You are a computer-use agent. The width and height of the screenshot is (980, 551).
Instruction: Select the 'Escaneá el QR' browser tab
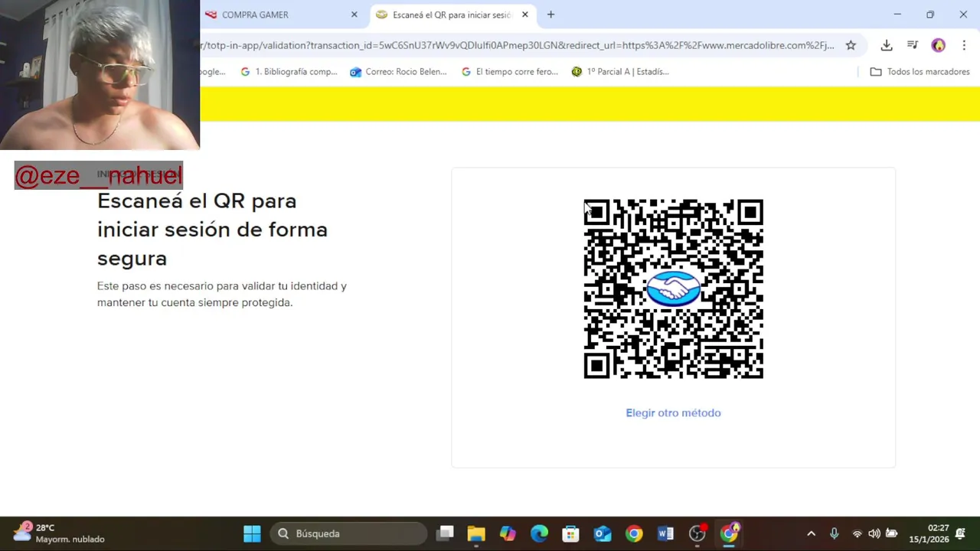(452, 15)
